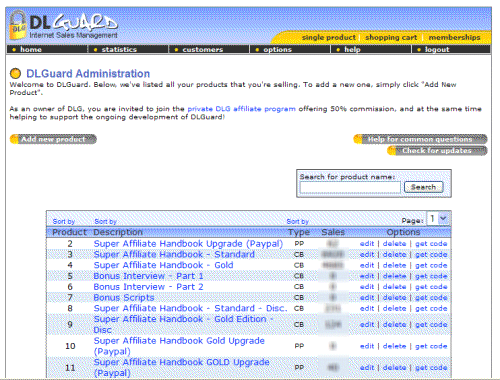Viewport: 500px width, 380px height.
Task: Edit product 9 Gold Edition Disc
Action: [x=367, y=324]
